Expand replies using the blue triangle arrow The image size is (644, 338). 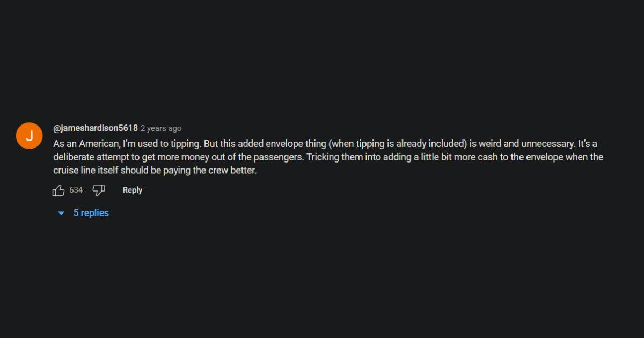click(61, 214)
